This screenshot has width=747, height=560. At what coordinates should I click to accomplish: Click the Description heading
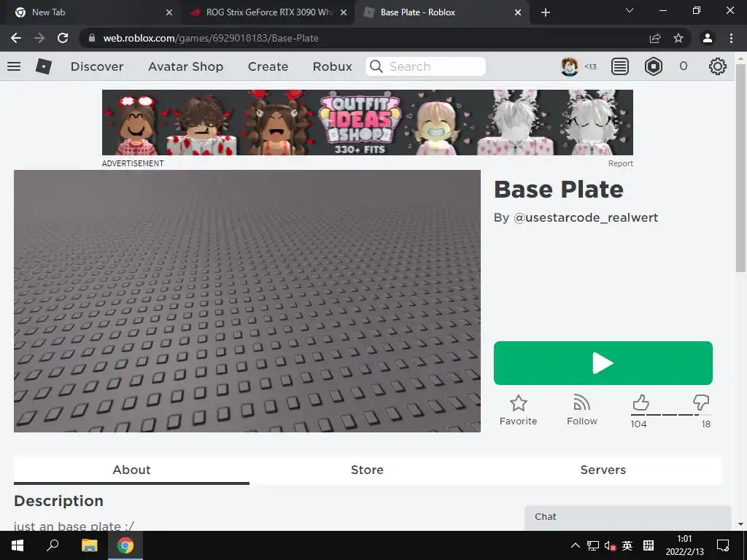58,501
